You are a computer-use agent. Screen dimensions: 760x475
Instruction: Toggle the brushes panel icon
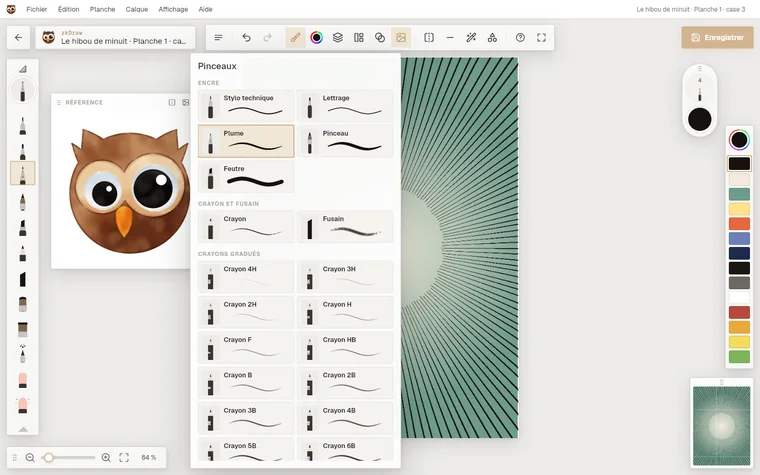click(295, 37)
